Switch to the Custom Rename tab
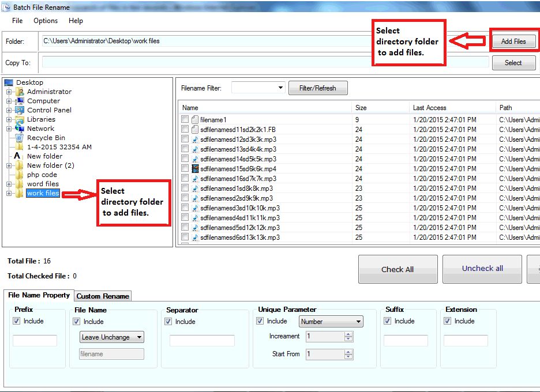This screenshot has height=392, width=540. click(103, 296)
